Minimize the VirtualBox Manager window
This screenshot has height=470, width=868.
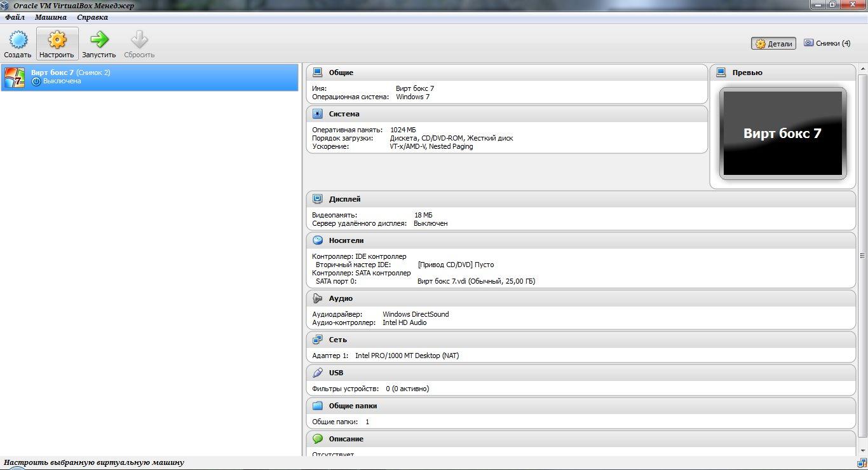pyautogui.click(x=818, y=4)
